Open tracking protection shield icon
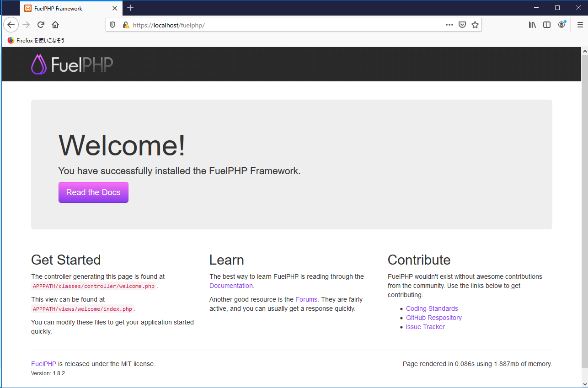This screenshot has height=388, width=588. [112, 25]
